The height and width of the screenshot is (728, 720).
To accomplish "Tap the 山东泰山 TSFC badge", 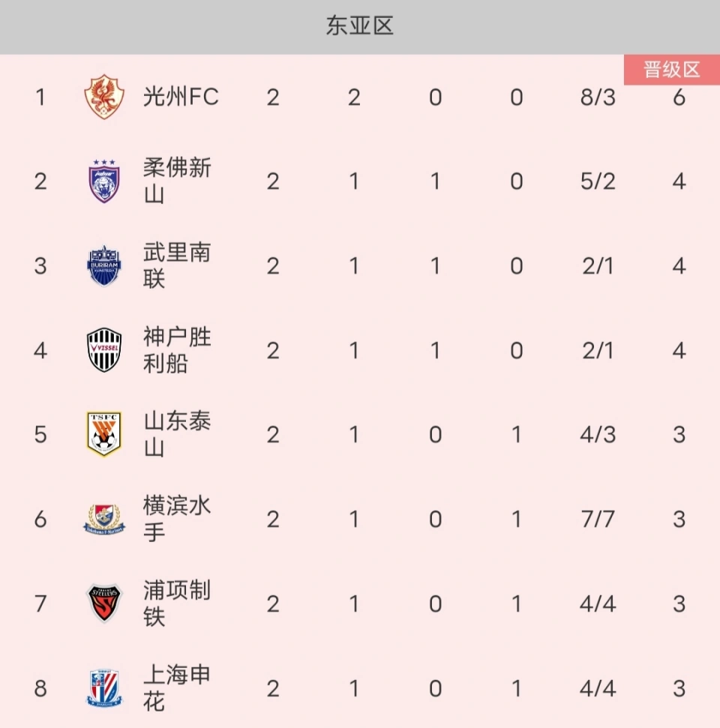I will click(104, 434).
